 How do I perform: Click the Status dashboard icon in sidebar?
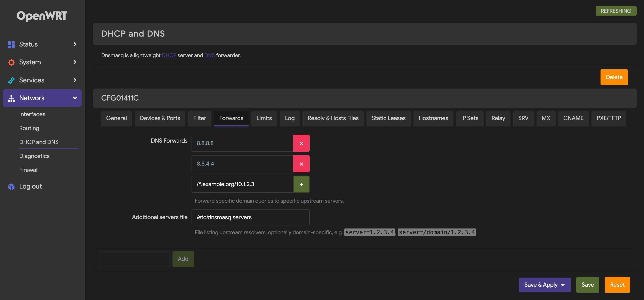pyautogui.click(x=11, y=44)
